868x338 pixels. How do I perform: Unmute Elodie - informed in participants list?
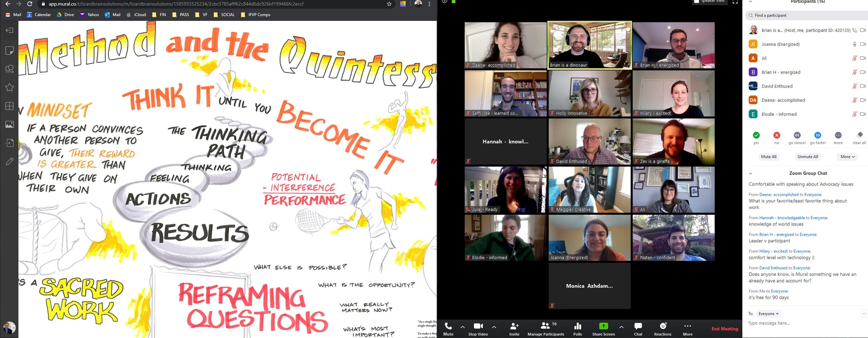point(854,114)
